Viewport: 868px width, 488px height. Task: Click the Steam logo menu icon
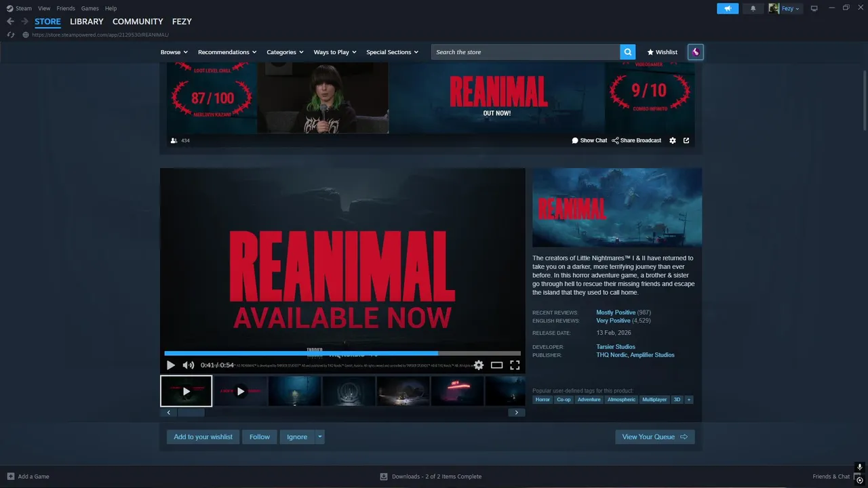(x=9, y=8)
